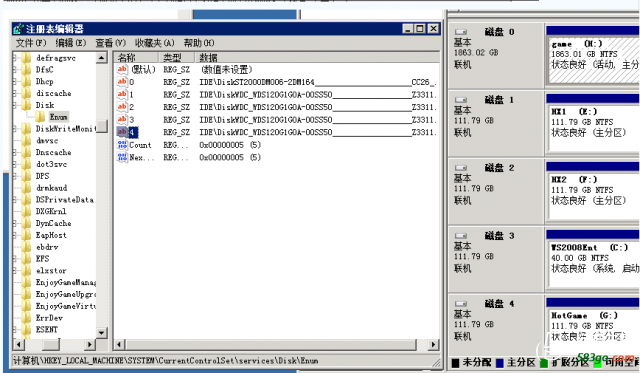Screen dimensions: 640x373
Task: Click the tree pane scroll-right arrow
Action: 90,345
